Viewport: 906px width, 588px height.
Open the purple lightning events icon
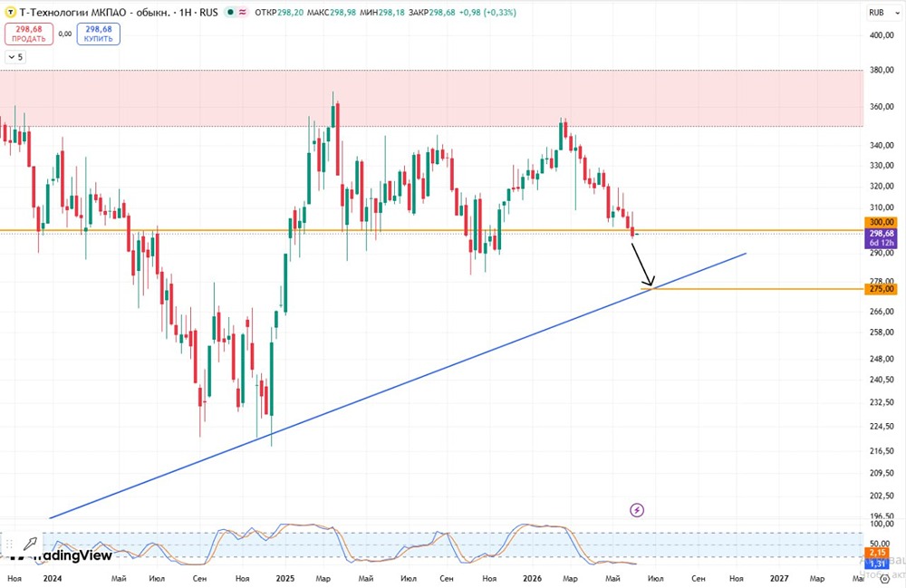pyautogui.click(x=636, y=509)
